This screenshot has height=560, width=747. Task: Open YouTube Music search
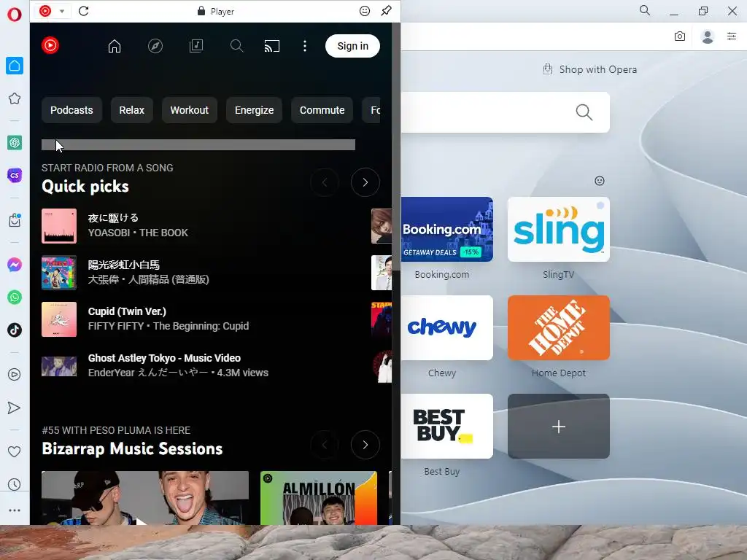(x=237, y=46)
